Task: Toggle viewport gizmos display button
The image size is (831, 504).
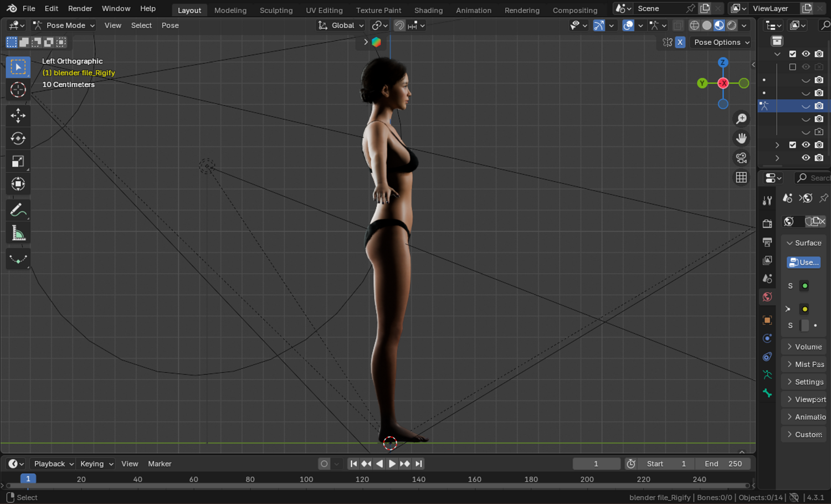Action: (599, 25)
